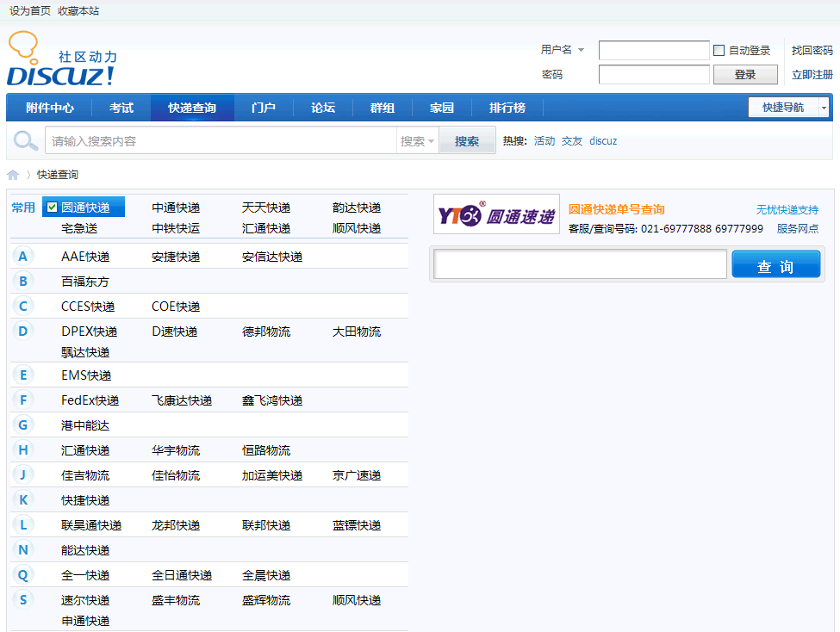Screen dimensions: 840x632
Task: Select 天天快递 courier
Action: (x=266, y=208)
